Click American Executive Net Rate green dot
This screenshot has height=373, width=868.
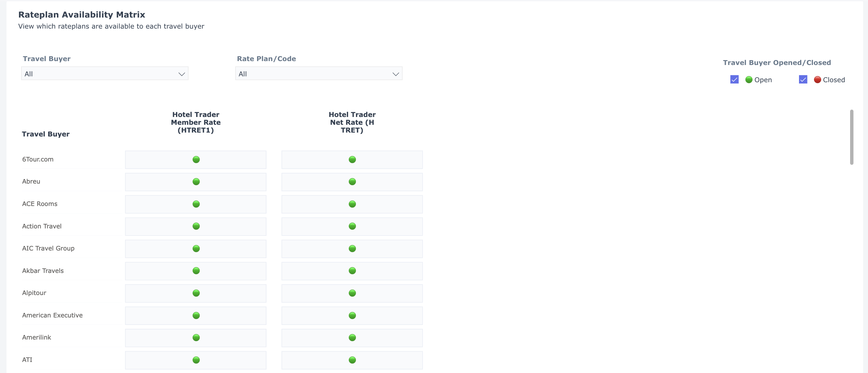[352, 315]
